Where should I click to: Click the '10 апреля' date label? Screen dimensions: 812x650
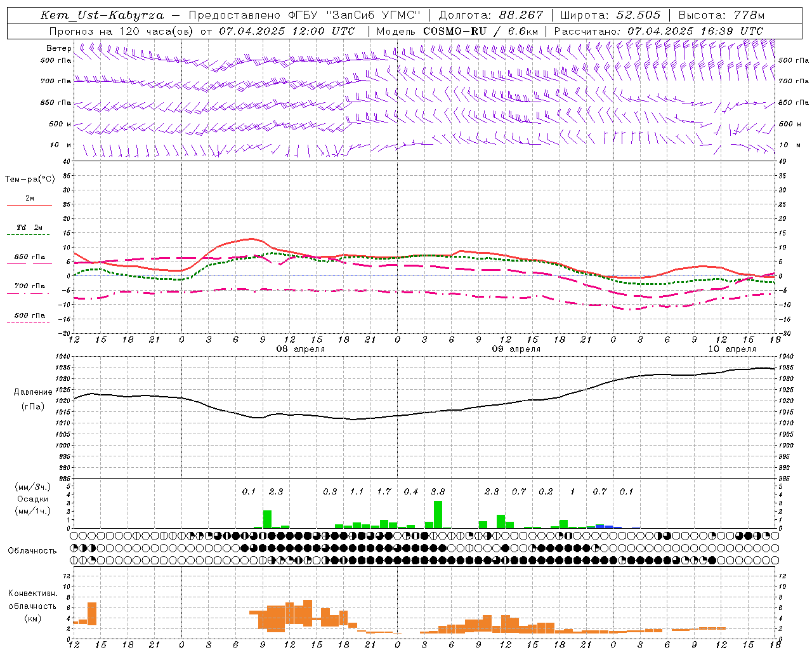coord(732,349)
